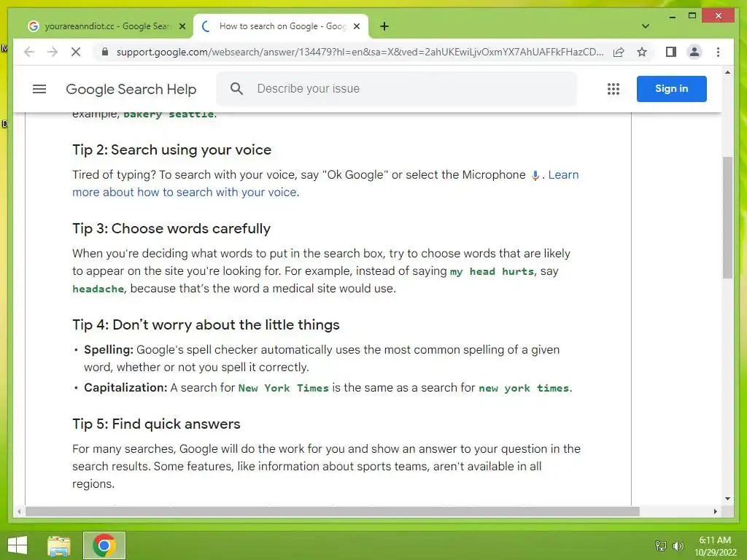Expand the tab search dropdown chevron
The image size is (747, 560).
[645, 26]
